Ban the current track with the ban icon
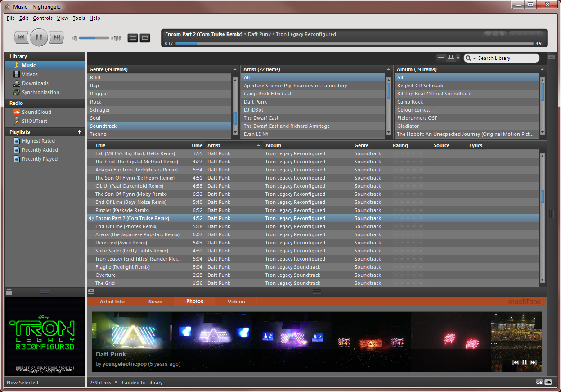Viewport: 561px width, 392px height. point(494,34)
